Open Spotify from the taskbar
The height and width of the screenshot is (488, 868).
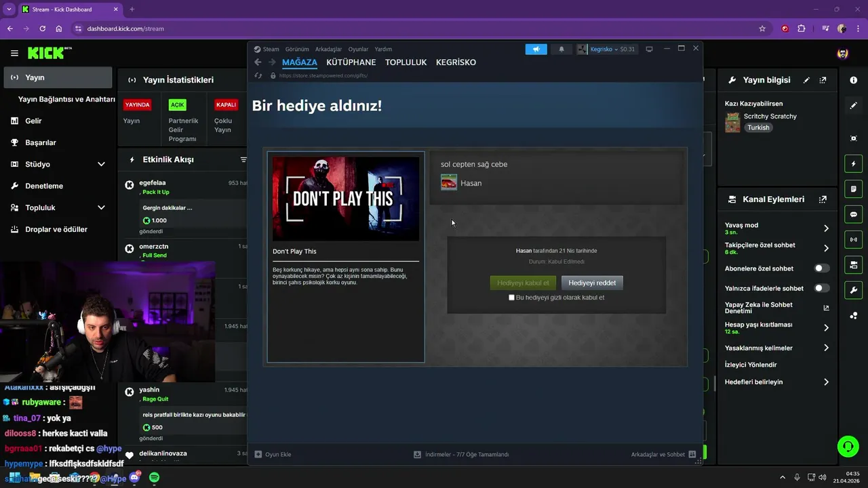click(154, 478)
